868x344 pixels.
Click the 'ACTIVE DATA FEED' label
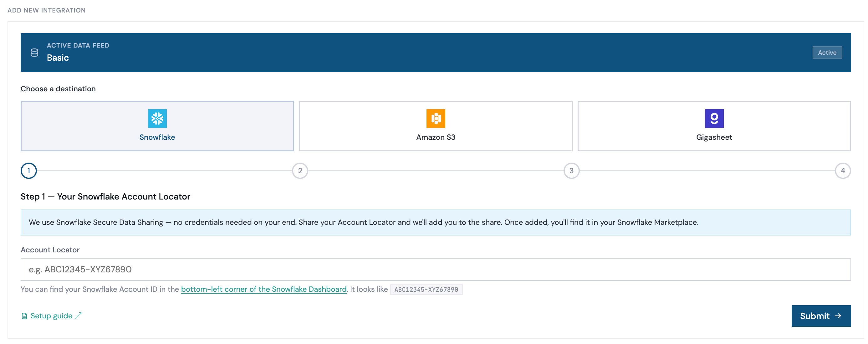(x=78, y=45)
